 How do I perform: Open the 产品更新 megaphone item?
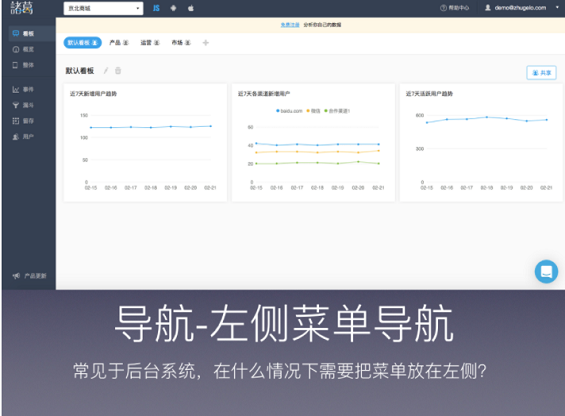coord(30,276)
